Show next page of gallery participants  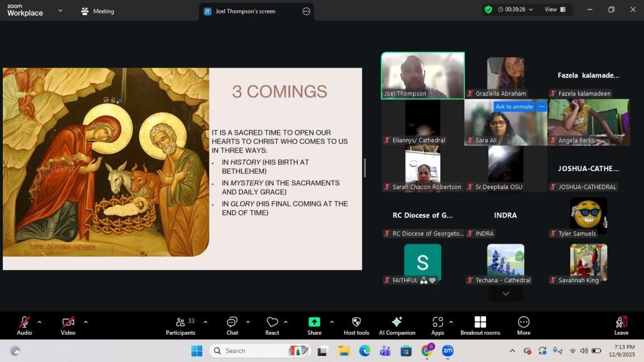tap(506, 294)
